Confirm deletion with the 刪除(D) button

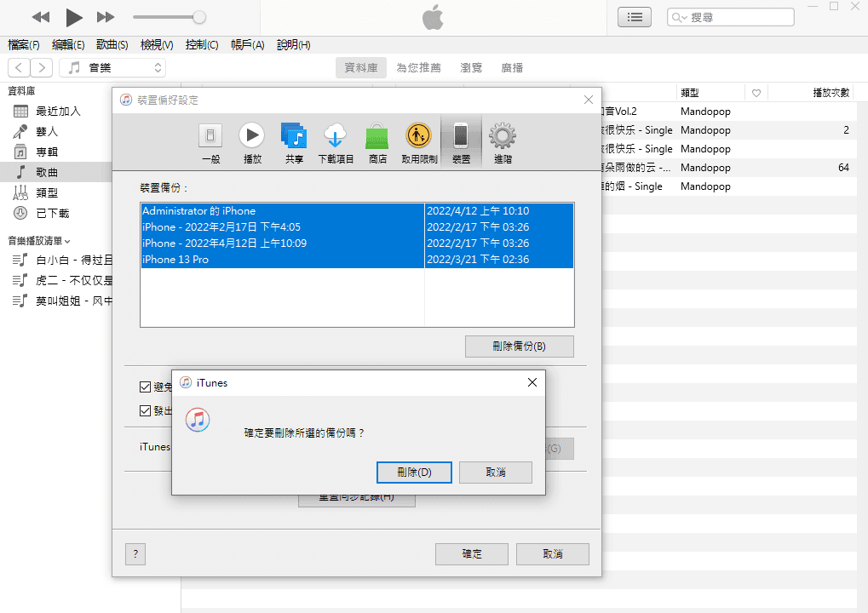tap(414, 473)
